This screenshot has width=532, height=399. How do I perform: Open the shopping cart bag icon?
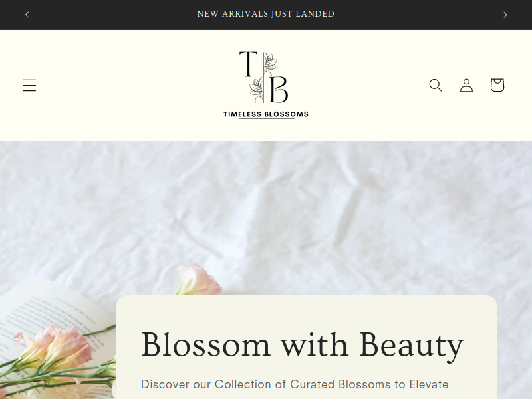click(497, 85)
